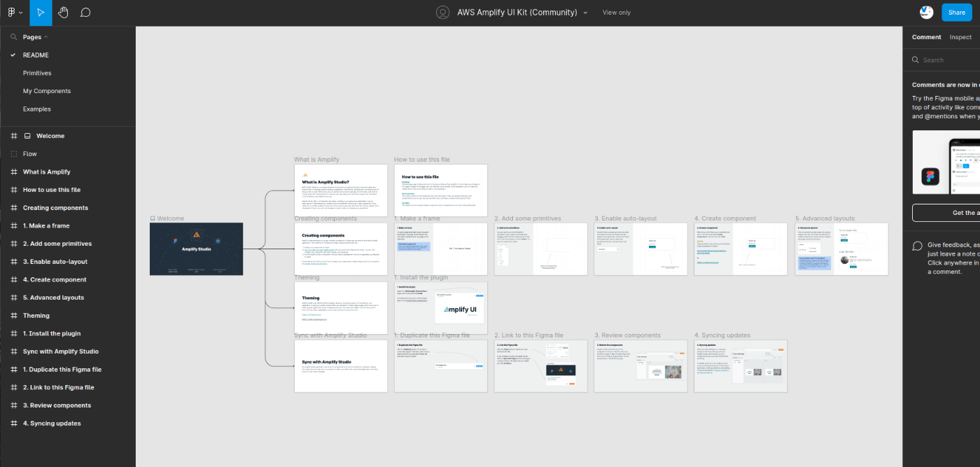The image size is (980, 467).
Task: Select the 4. Syncing updates canvas frame
Action: [741, 366]
